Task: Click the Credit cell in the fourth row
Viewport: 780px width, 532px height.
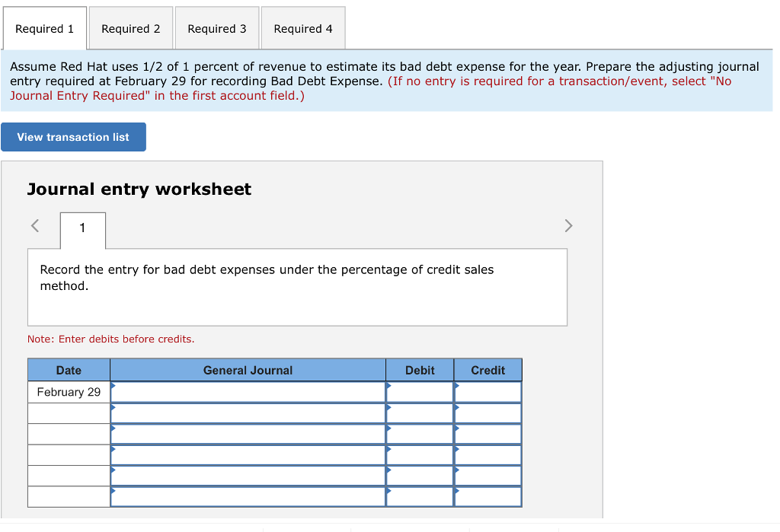Action: click(488, 455)
